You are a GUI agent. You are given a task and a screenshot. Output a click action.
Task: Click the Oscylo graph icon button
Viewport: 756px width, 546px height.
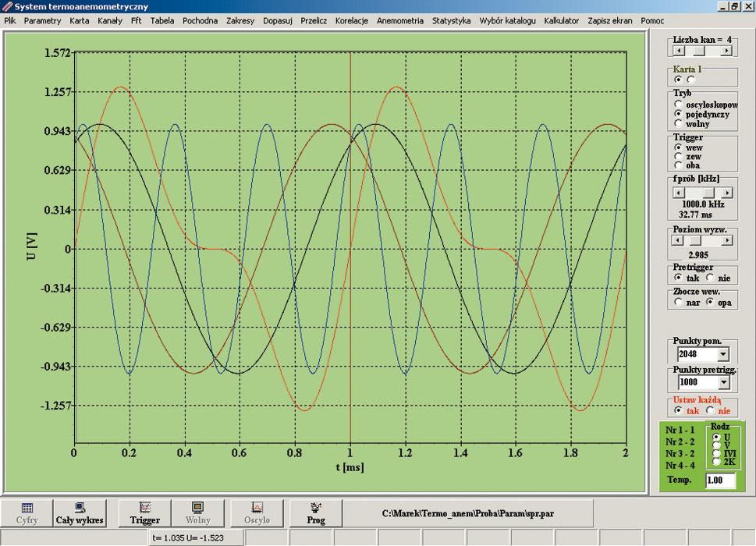point(257,512)
